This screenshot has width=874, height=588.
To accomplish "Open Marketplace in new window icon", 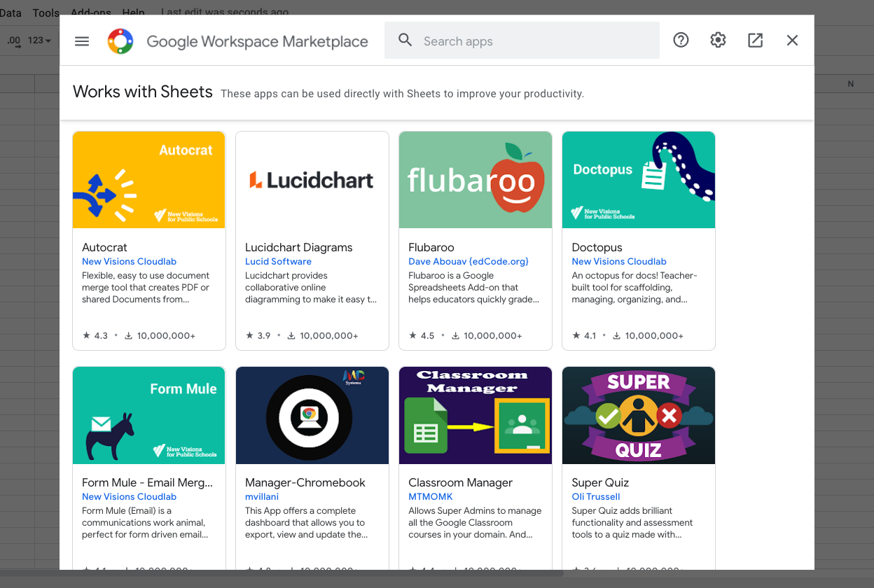I will coord(755,41).
